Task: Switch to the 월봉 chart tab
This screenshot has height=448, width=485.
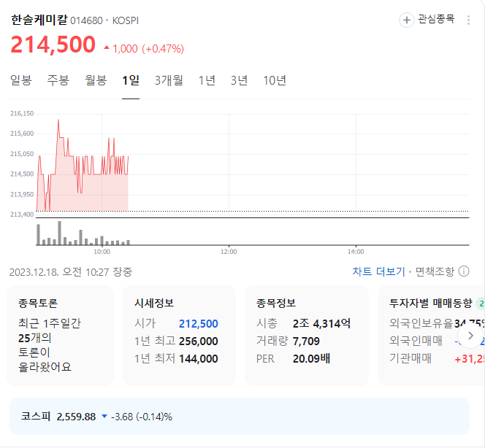Action: pyautogui.click(x=96, y=80)
